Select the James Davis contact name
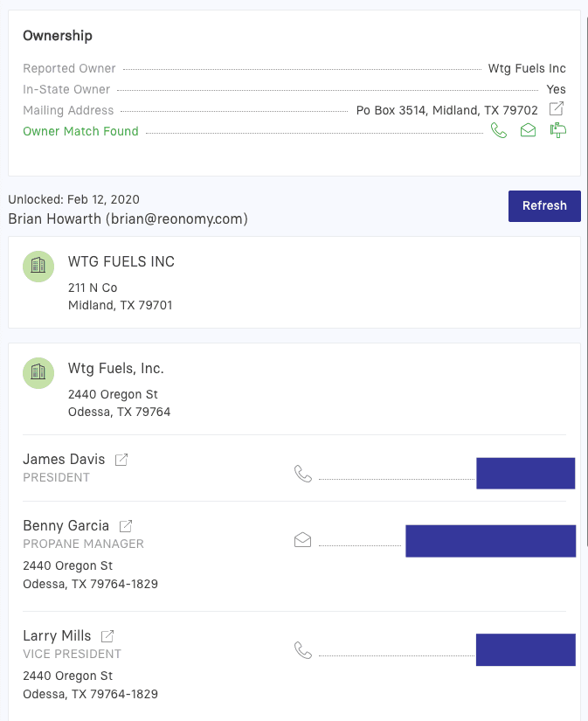Screen dimensions: 588x721 (x=64, y=460)
